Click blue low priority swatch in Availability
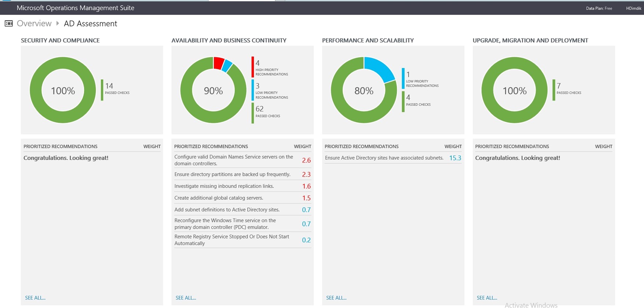Image resolution: width=644 pixels, height=308 pixels. pyautogui.click(x=252, y=90)
